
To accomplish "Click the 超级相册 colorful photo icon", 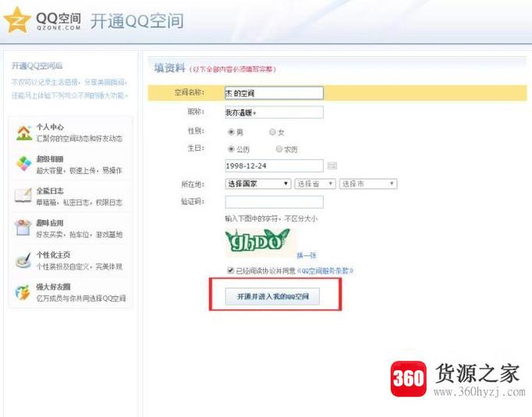I will (23, 164).
